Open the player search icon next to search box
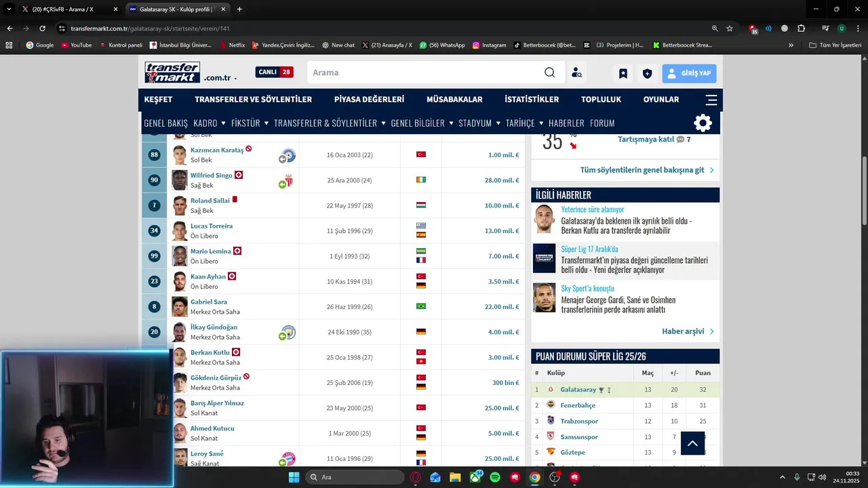Screen dimensions: 868x488 coord(576,73)
